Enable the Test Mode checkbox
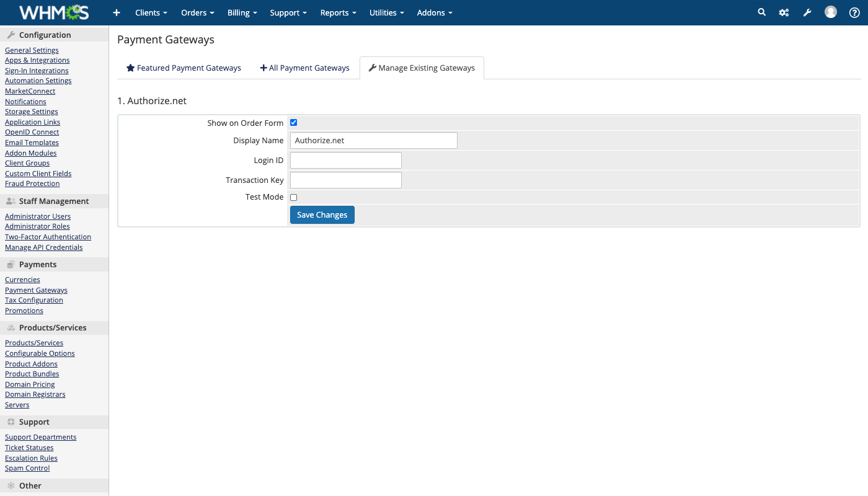 tap(294, 197)
